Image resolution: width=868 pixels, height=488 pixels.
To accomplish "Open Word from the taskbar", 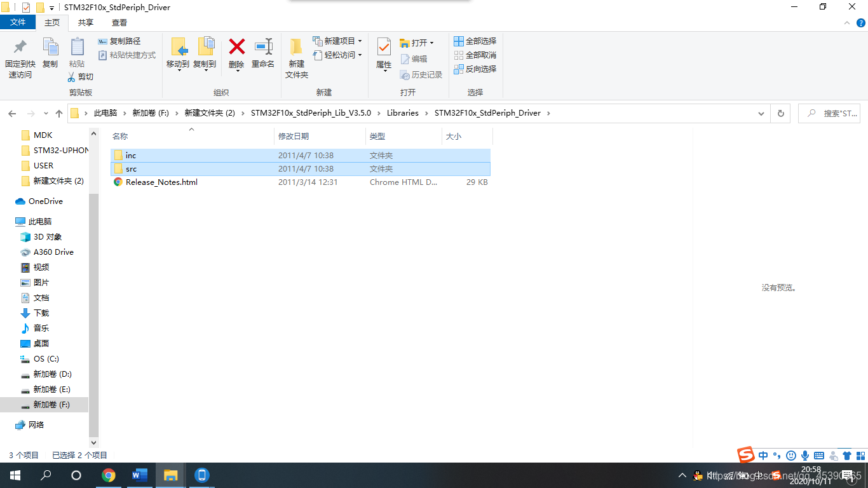I will tap(140, 475).
